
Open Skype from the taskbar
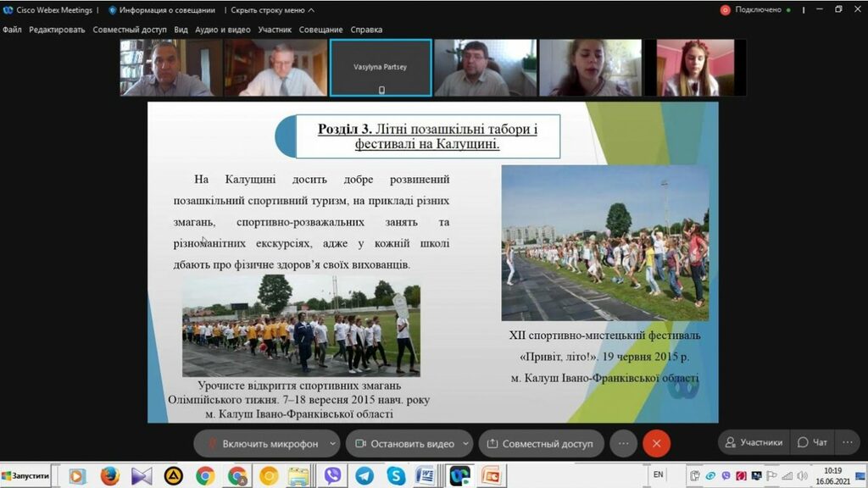[396, 475]
